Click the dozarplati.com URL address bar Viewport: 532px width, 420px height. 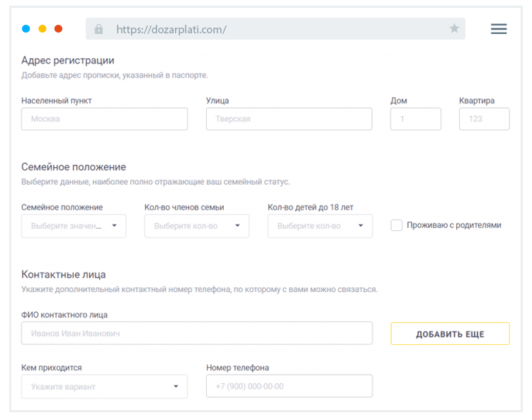point(275,29)
